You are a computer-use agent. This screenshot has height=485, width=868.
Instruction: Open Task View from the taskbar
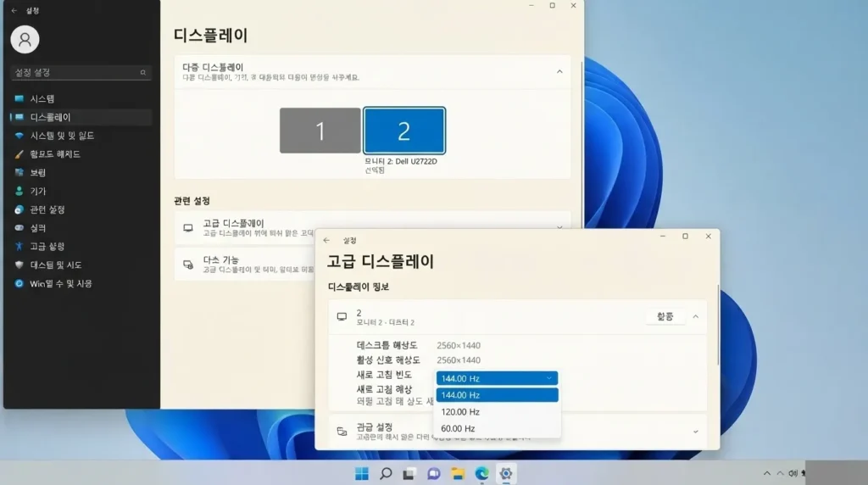click(409, 473)
